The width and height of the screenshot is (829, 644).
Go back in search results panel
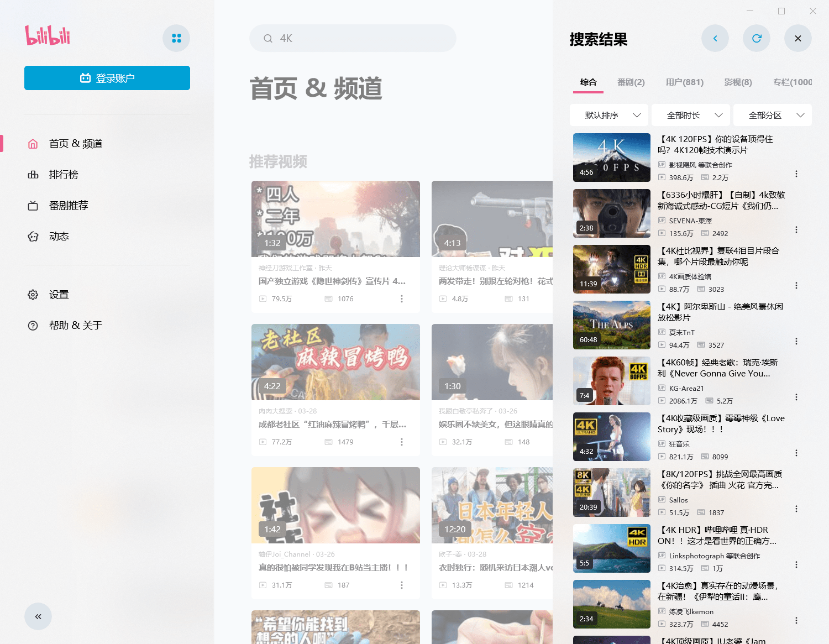point(715,38)
